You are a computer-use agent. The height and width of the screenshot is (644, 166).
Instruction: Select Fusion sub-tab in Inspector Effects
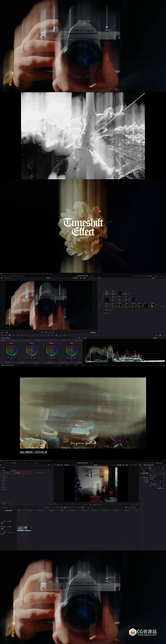[144, 471]
